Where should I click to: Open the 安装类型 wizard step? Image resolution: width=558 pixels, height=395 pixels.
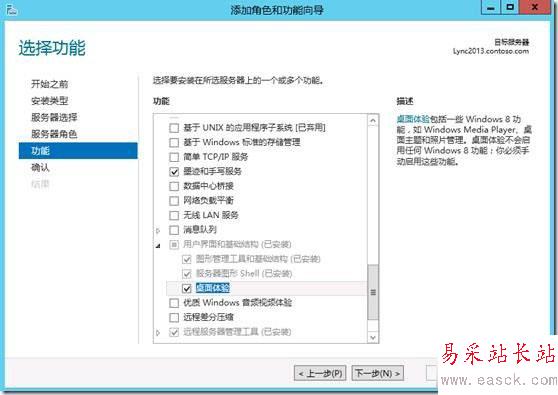tap(49, 101)
